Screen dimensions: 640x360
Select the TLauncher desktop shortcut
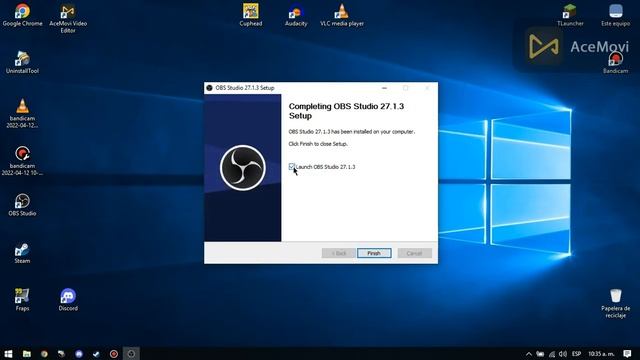click(x=570, y=16)
